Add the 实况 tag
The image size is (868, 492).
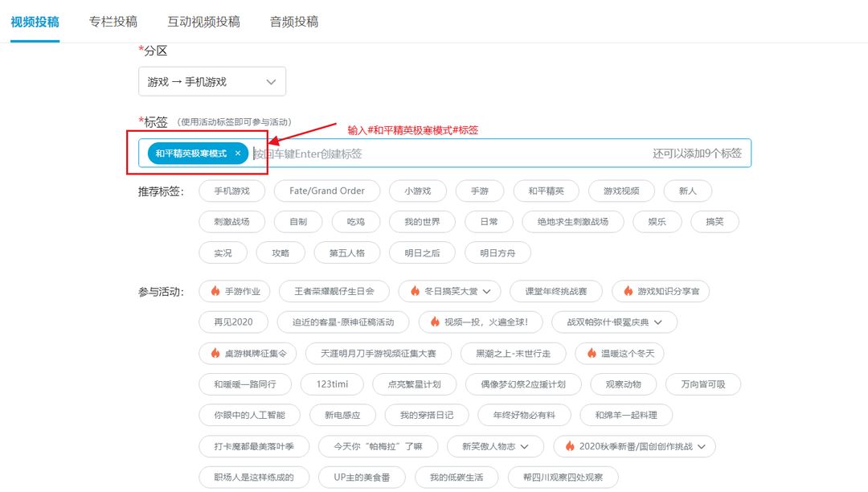223,253
